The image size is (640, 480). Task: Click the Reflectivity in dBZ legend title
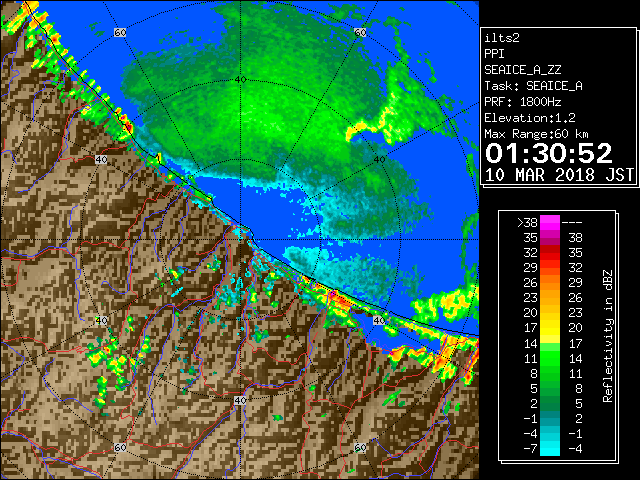[608, 336]
